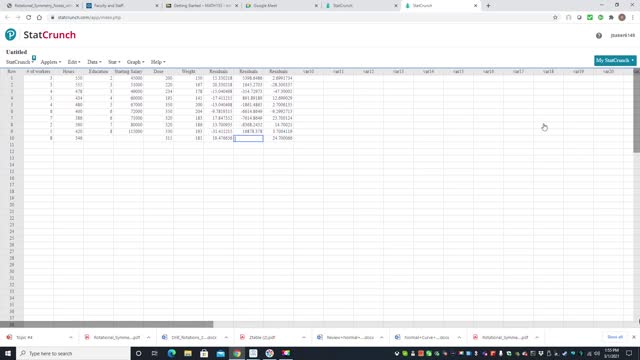
Task: Open Cortana circle on the taskbar
Action: point(138,353)
